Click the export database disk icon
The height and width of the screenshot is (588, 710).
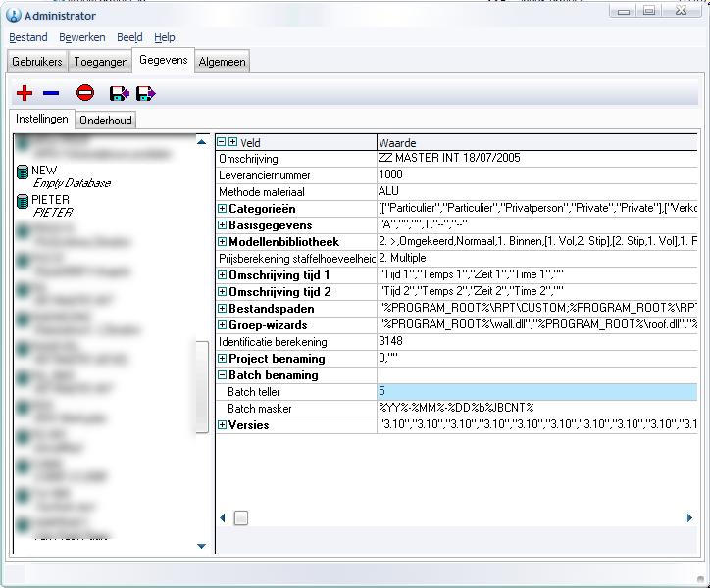click(146, 94)
